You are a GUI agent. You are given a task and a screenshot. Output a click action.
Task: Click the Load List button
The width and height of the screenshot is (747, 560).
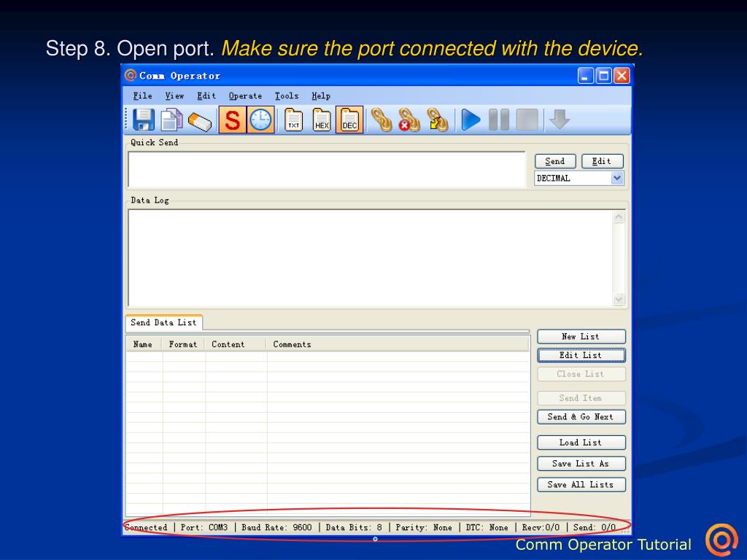[581, 443]
